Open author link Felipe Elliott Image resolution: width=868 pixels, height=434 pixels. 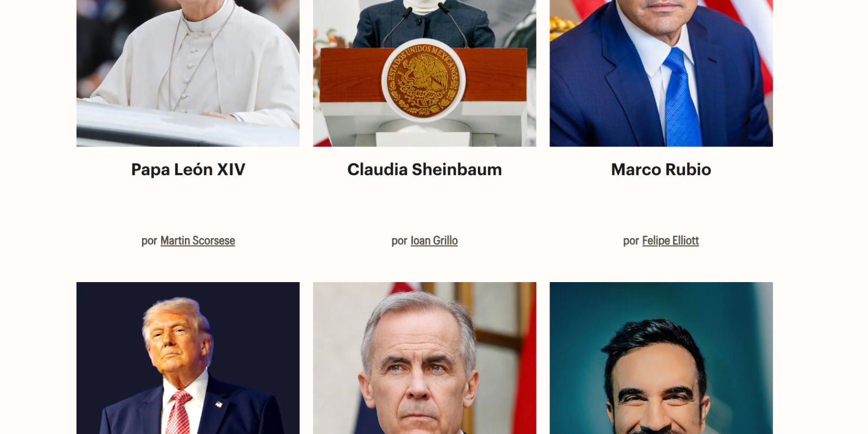[671, 241]
